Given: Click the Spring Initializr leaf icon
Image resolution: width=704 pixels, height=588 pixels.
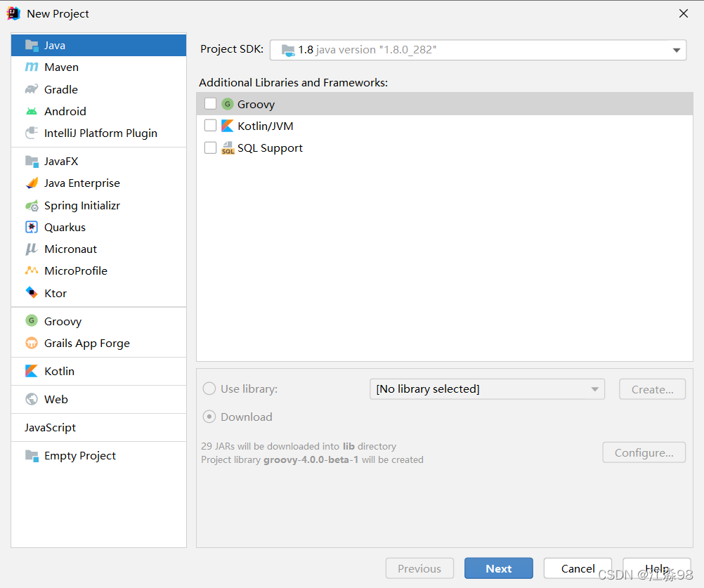Looking at the screenshot, I should pyautogui.click(x=32, y=206).
